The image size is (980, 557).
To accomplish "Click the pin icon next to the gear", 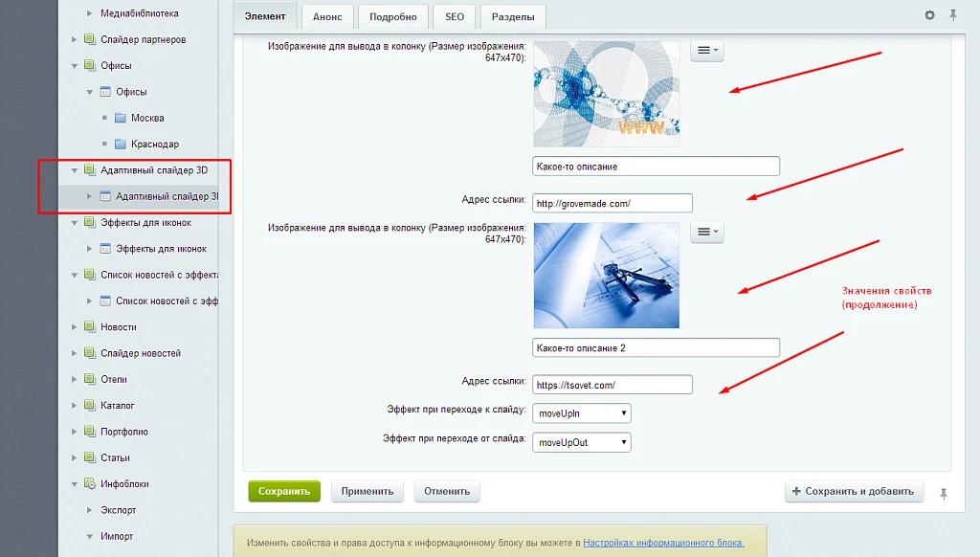I will [x=953, y=15].
